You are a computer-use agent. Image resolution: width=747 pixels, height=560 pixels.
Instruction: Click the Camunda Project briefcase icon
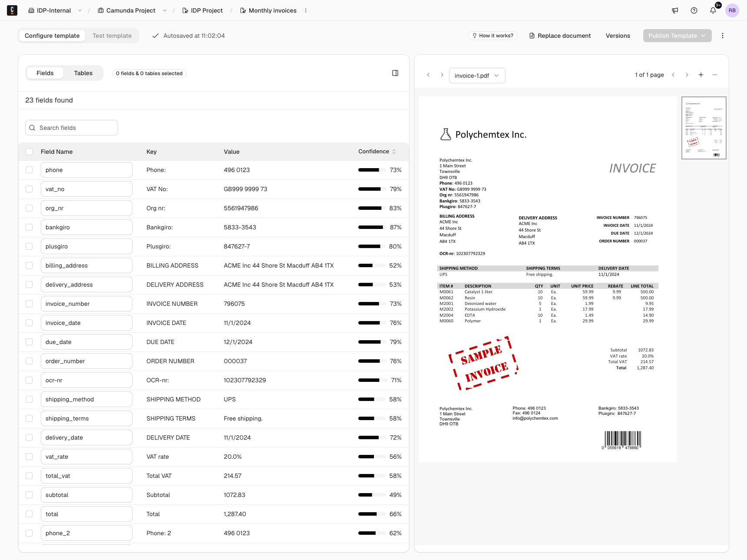(x=101, y=10)
